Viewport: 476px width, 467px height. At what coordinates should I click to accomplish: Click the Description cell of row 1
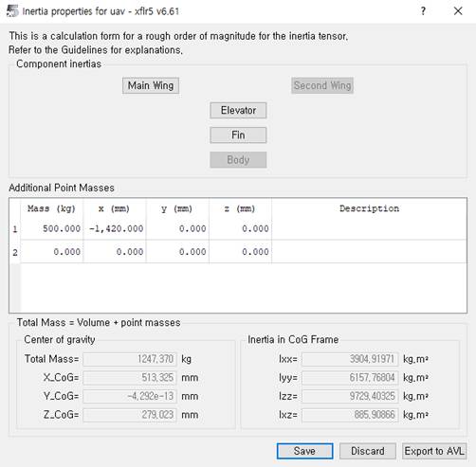click(x=369, y=228)
